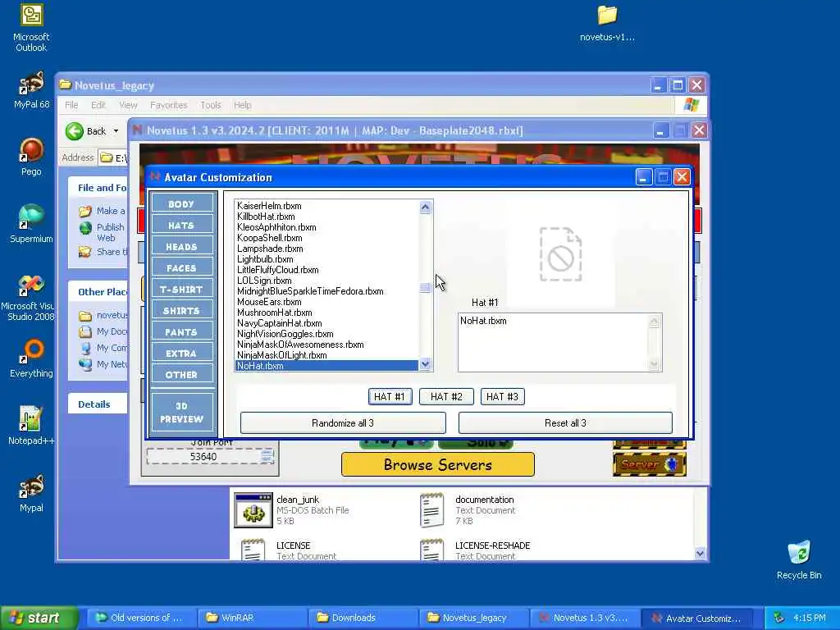Open the Recycle Bin

click(799, 559)
